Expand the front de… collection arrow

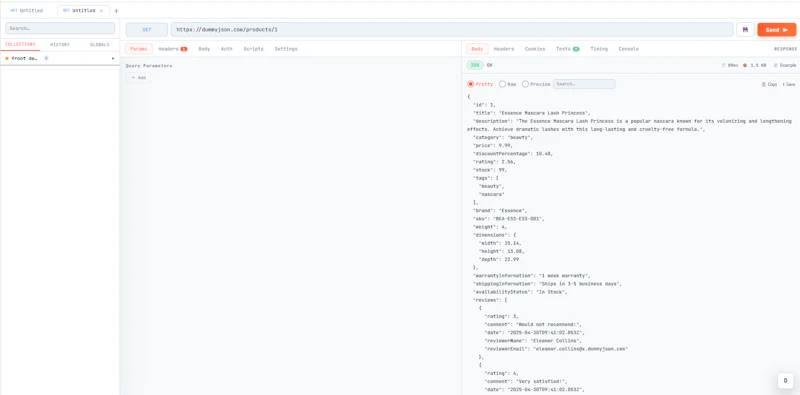(113, 59)
